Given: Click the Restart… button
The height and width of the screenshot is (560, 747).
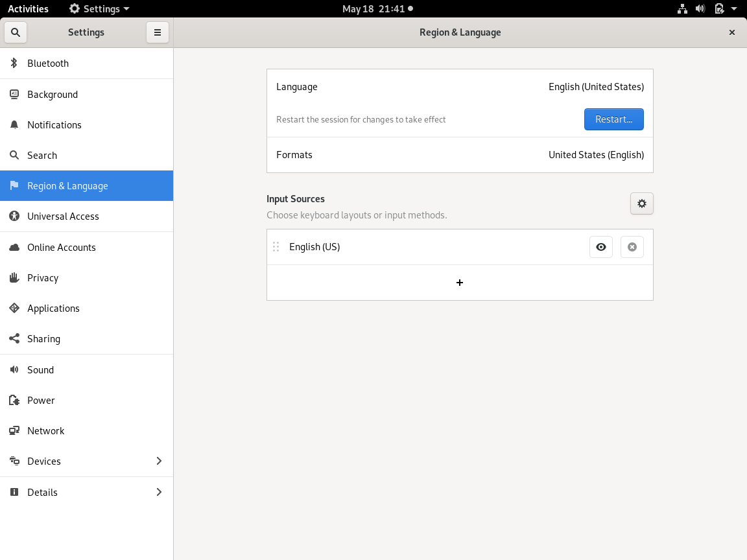Looking at the screenshot, I should (613, 119).
